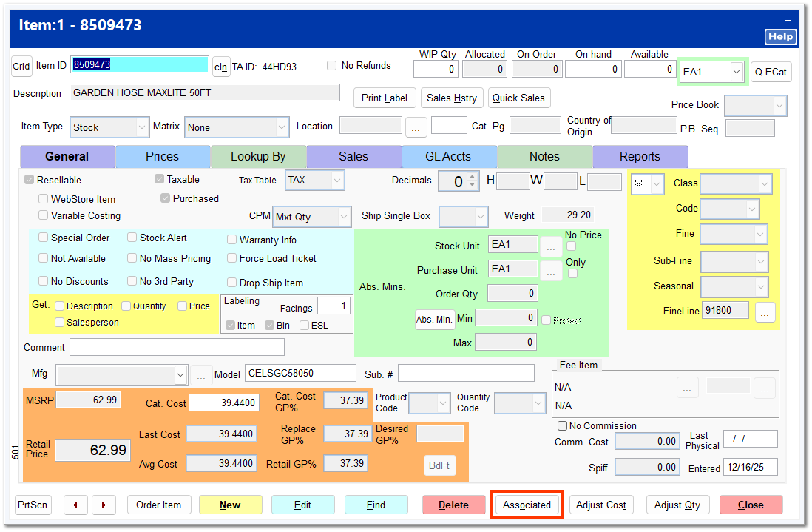Toggle the Drop Ship Item checkbox

click(x=232, y=283)
